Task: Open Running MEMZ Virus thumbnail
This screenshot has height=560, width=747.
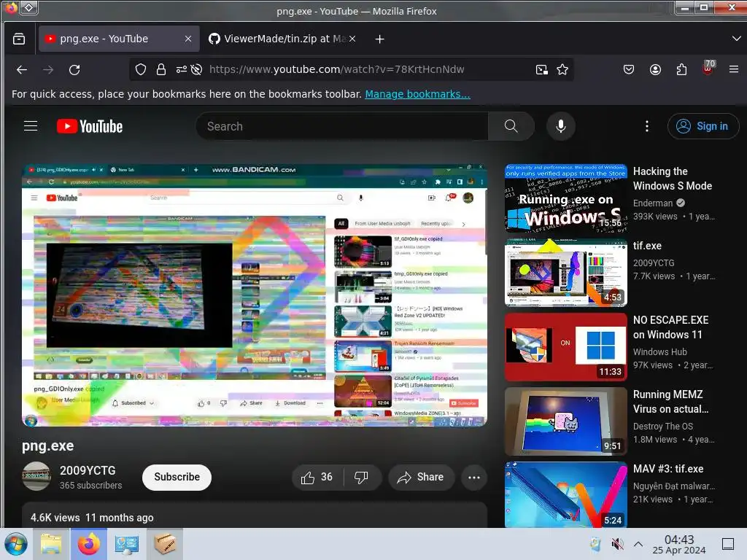Action: (x=566, y=421)
